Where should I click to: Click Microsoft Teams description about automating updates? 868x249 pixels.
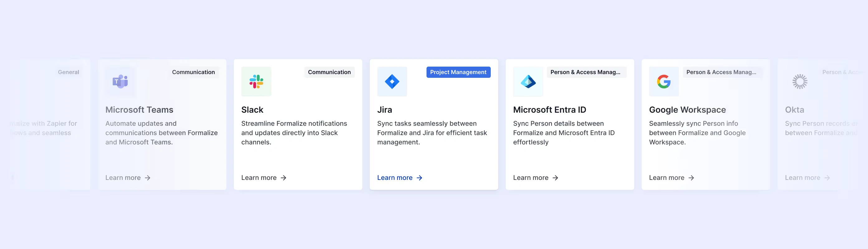pos(162,133)
